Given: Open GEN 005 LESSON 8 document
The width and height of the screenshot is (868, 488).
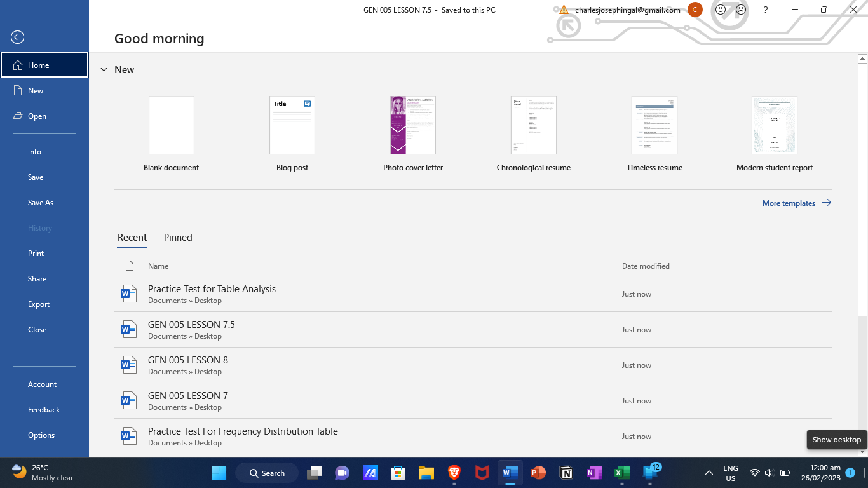Looking at the screenshot, I should click(473, 365).
